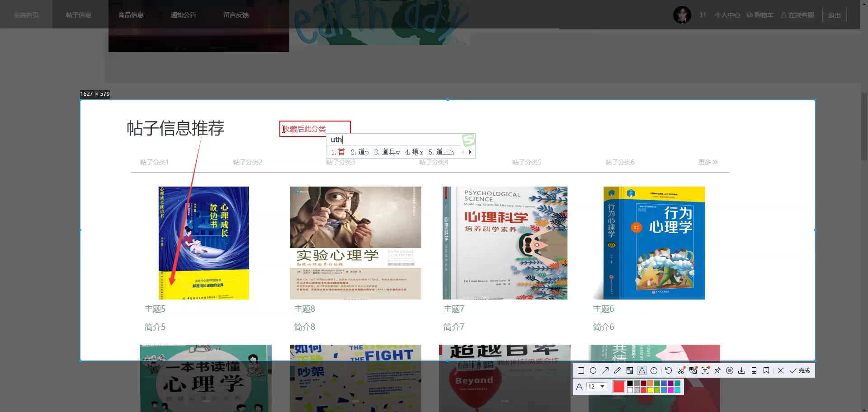868x412 pixels.
Task: Pick the yellow color swatch
Action: pyautogui.click(x=650, y=390)
